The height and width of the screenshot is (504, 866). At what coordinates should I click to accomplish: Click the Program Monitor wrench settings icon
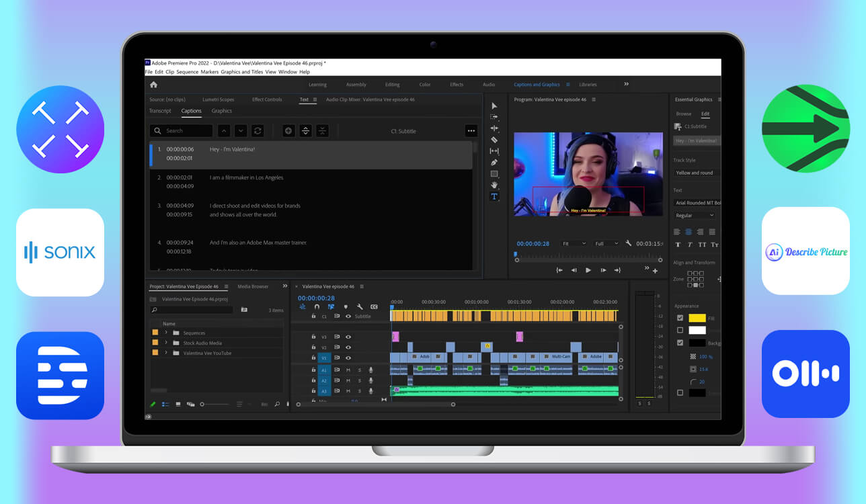coord(628,243)
